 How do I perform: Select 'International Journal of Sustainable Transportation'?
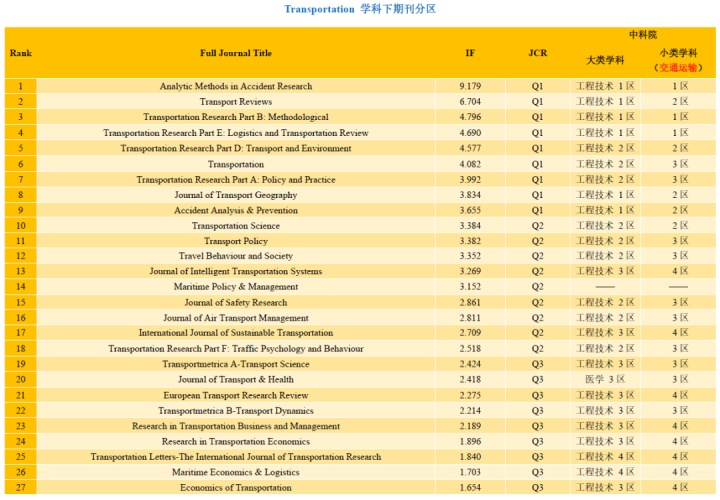pos(236,333)
